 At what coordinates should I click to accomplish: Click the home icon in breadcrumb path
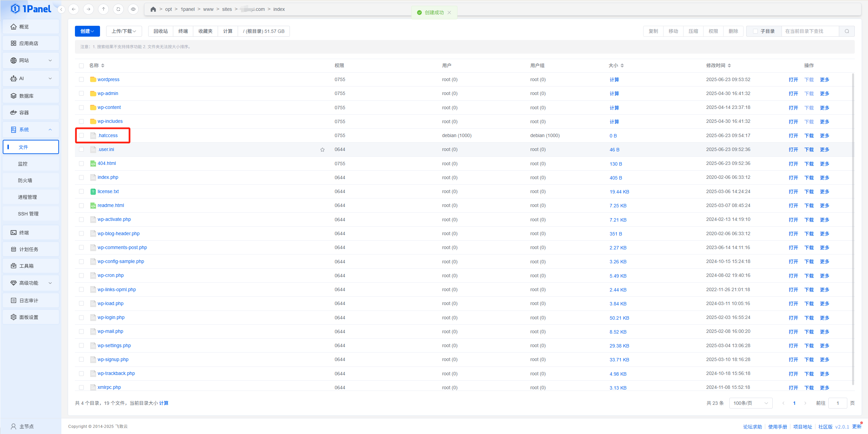(x=153, y=9)
